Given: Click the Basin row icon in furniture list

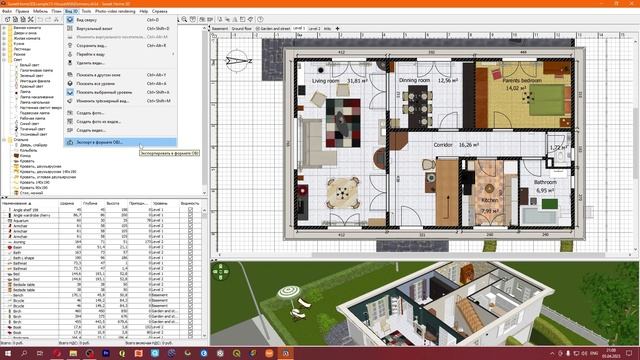Looking at the screenshot, I should click(10, 247).
